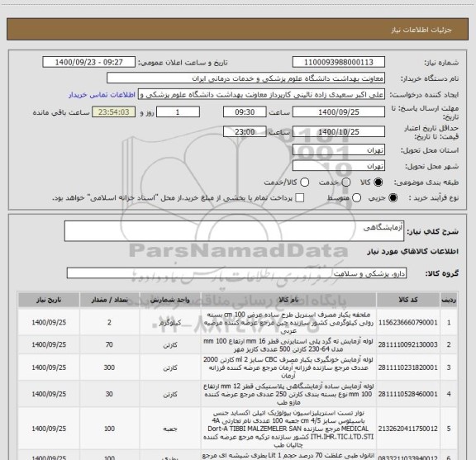Click the شماره نیاز field 1100093988000113
476x460 pixels.
click(339, 62)
